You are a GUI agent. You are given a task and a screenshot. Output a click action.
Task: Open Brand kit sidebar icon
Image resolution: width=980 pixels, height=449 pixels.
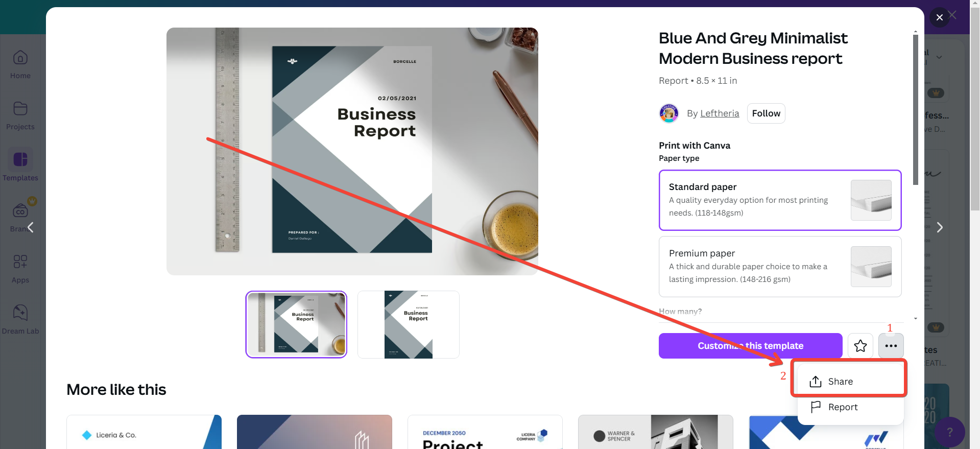pyautogui.click(x=20, y=210)
